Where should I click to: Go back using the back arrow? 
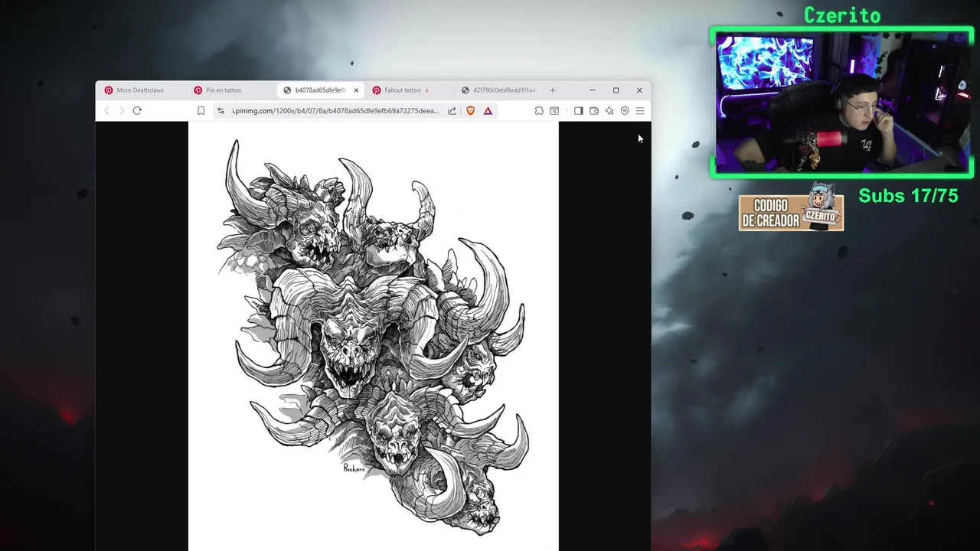coord(106,111)
